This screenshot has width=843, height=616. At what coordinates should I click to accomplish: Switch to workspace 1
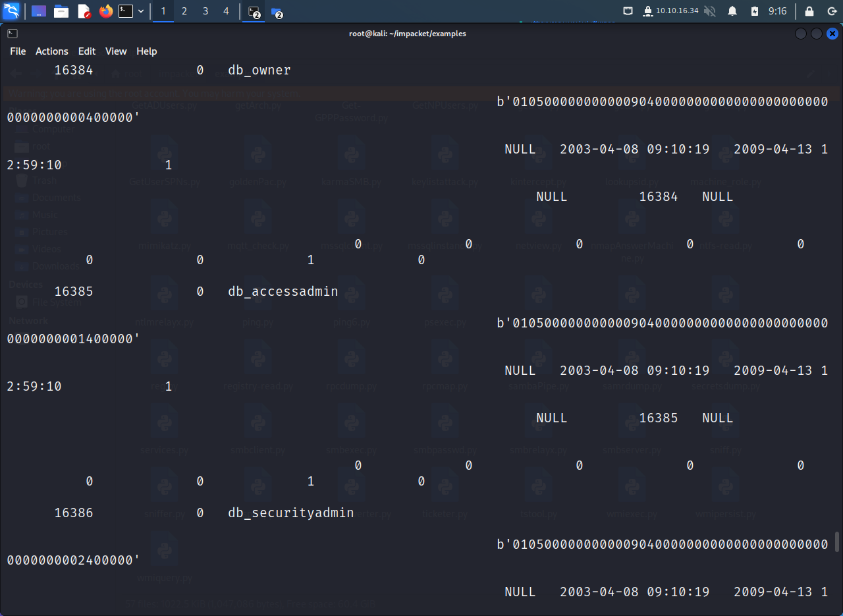(x=163, y=11)
